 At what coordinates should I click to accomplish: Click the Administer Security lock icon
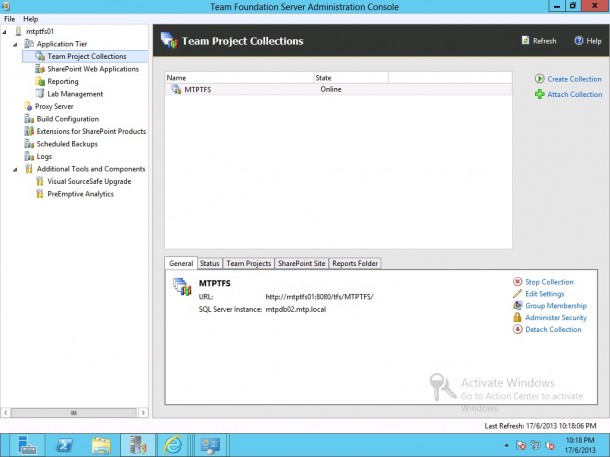click(x=517, y=317)
